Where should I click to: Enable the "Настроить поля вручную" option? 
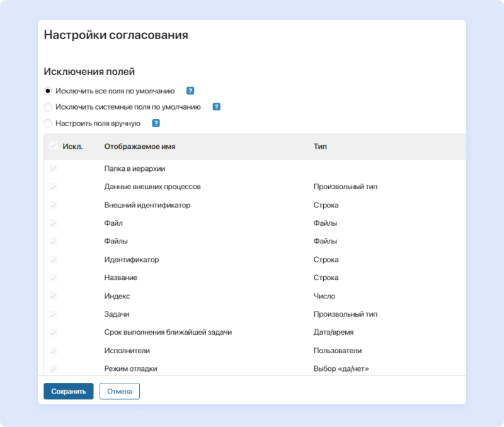(48, 123)
